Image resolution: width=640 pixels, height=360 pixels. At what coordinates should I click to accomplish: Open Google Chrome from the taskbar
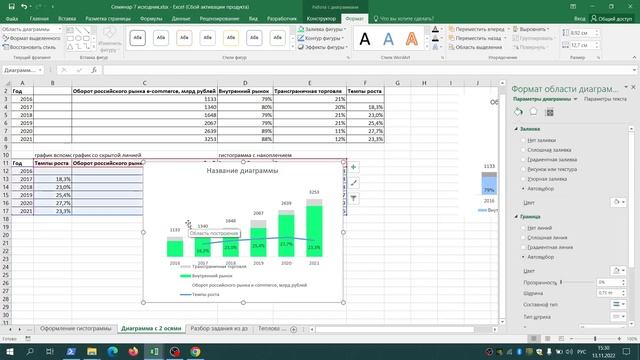click(196, 351)
